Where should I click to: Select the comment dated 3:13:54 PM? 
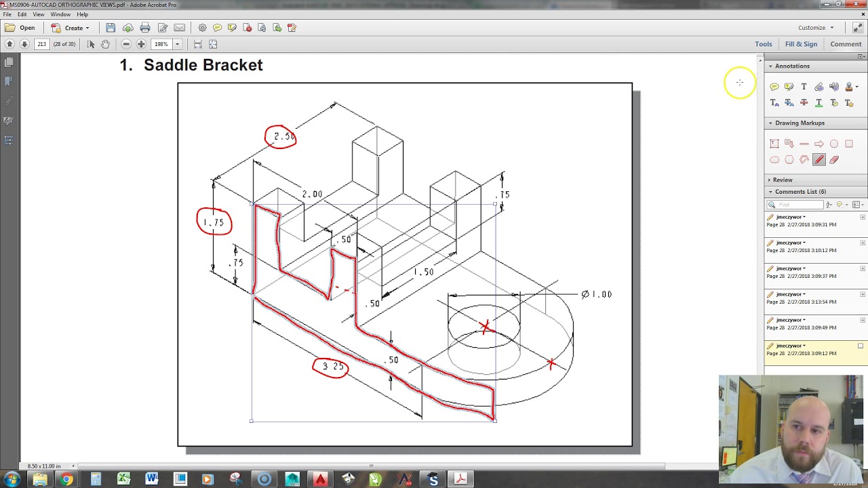pos(816,298)
